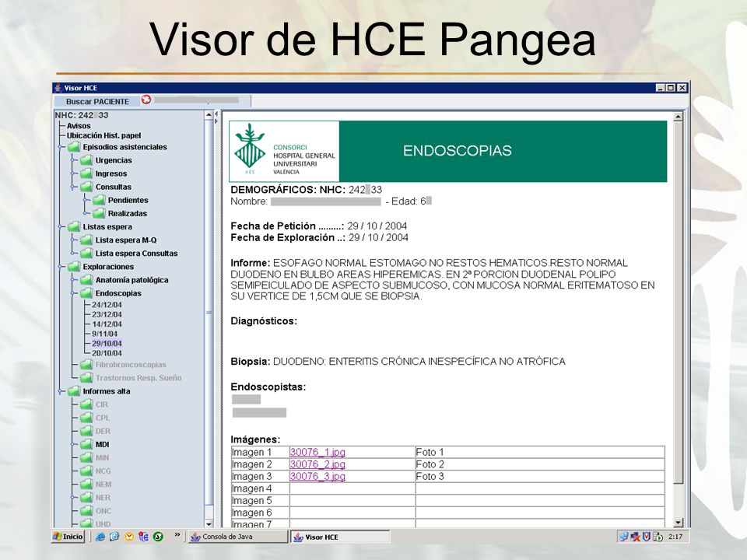Viewport: 747px width, 560px height.
Task: Click the antivirus shield tray icon
Action: (x=647, y=537)
